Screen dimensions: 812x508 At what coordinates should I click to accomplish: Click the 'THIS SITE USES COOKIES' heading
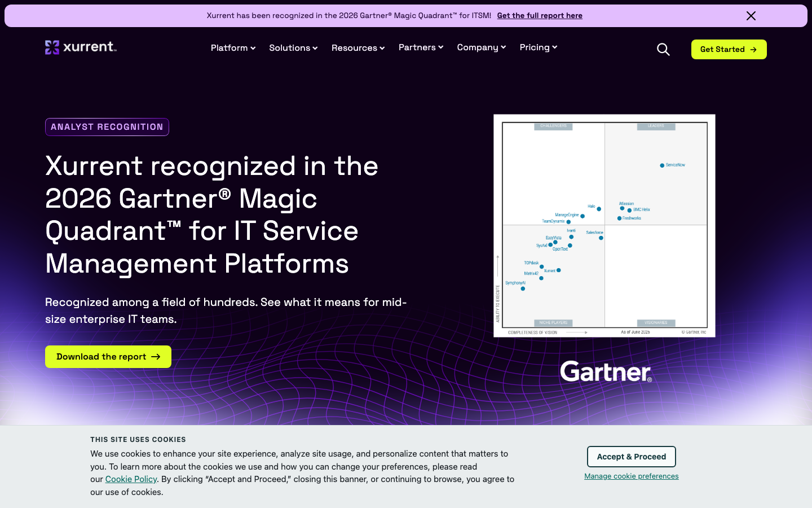pyautogui.click(x=138, y=440)
